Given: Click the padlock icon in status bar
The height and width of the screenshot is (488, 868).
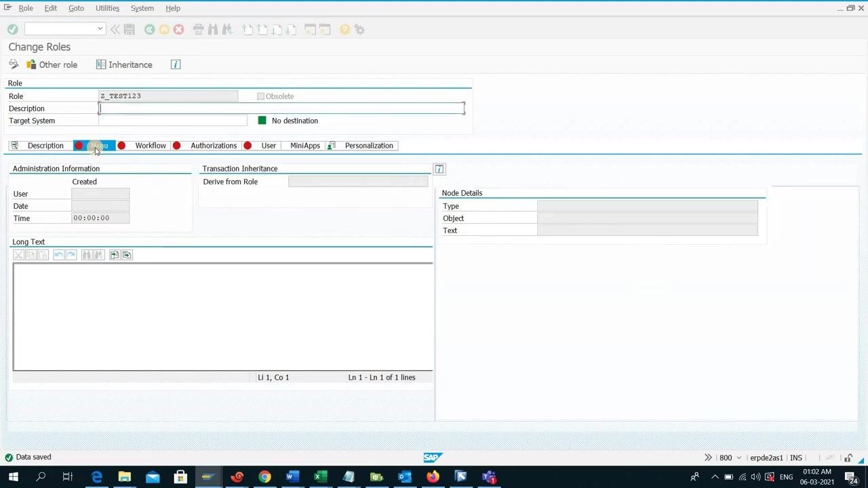Looking at the screenshot, I should click(848, 457).
